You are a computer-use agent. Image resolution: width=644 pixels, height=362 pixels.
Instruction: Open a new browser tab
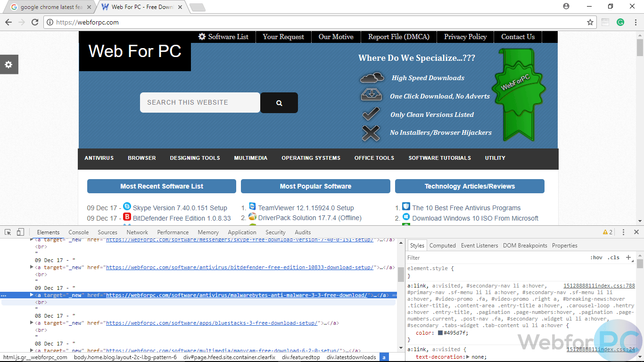(197, 7)
